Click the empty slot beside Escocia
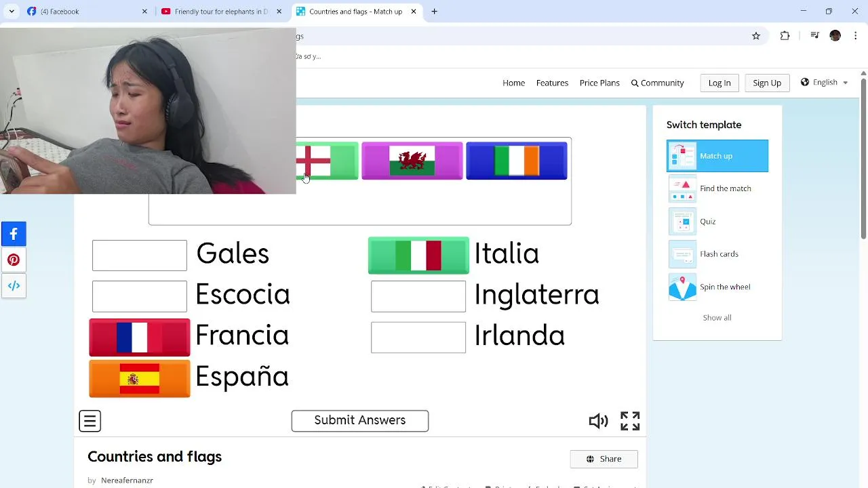Screen dimensions: 868x488 [x=140, y=296]
